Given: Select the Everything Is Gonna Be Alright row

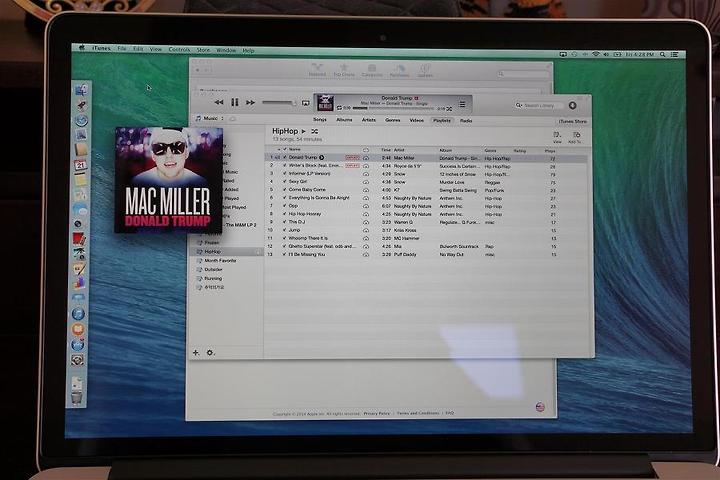Looking at the screenshot, I should [426, 198].
